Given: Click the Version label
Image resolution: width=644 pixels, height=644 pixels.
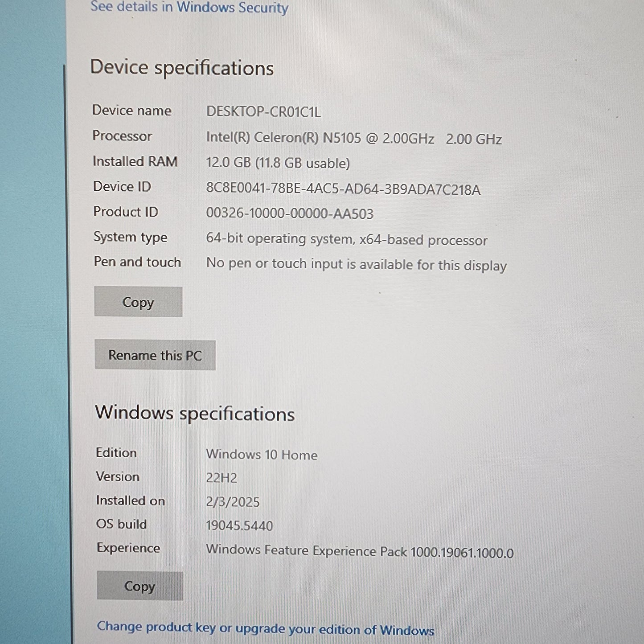Looking at the screenshot, I should 118,476.
